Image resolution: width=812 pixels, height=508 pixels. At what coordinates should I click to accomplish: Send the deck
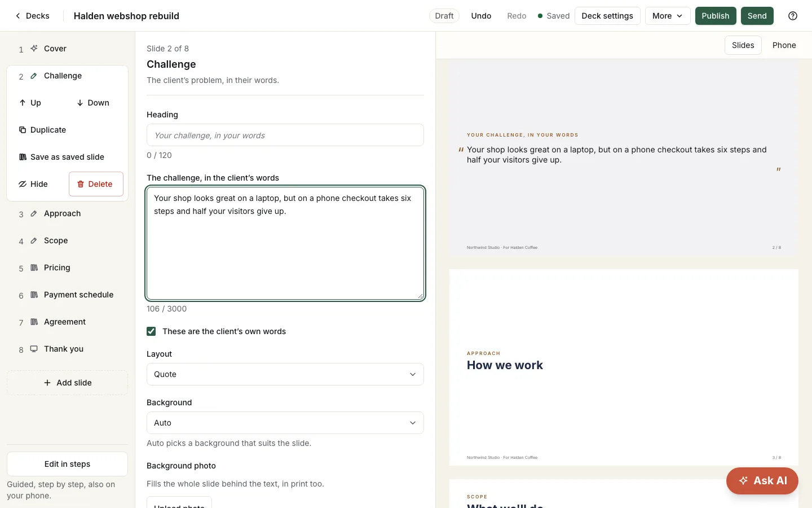[x=757, y=16]
